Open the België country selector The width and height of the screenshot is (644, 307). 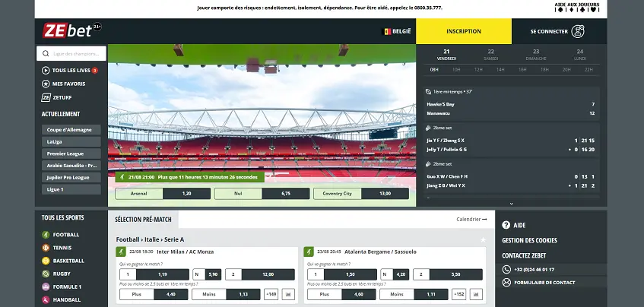397,31
